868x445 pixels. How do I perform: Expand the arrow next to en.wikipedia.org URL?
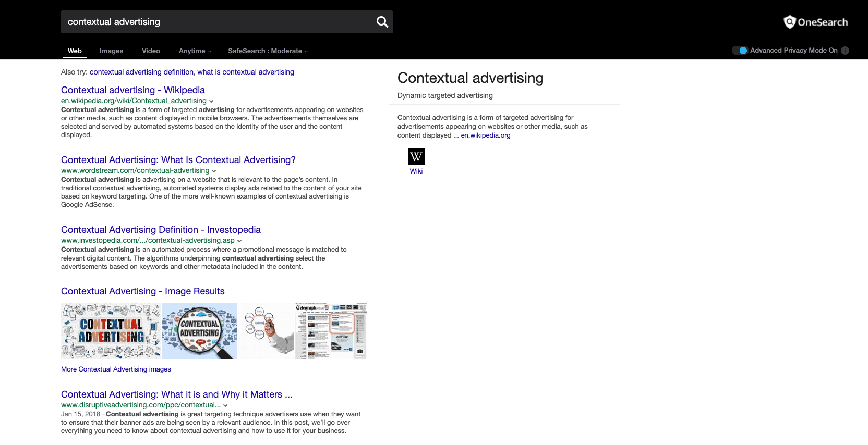tap(211, 101)
